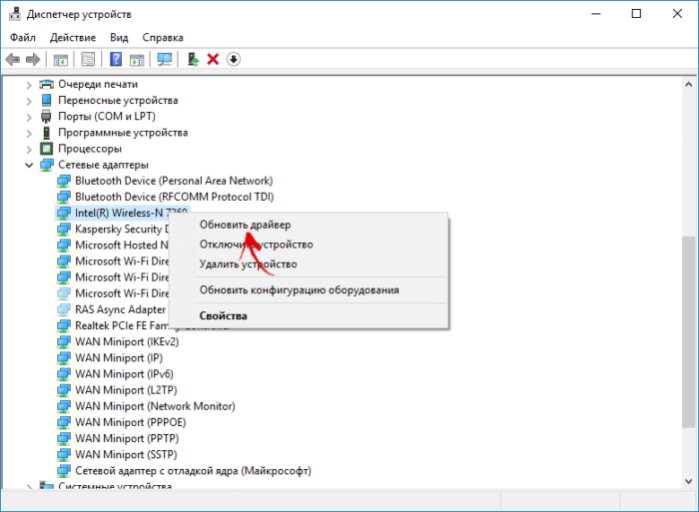Click the icon beside Сетевые адаптеры
This screenshot has width=699, height=512.
pyautogui.click(x=46, y=165)
